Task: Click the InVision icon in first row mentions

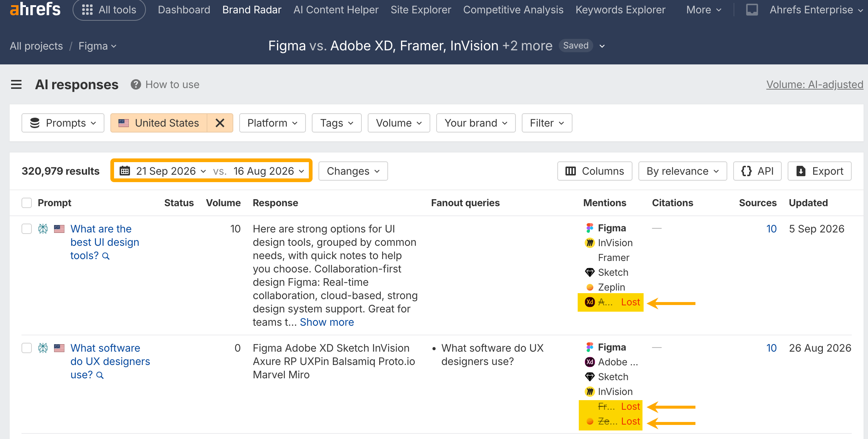Action: tap(590, 243)
